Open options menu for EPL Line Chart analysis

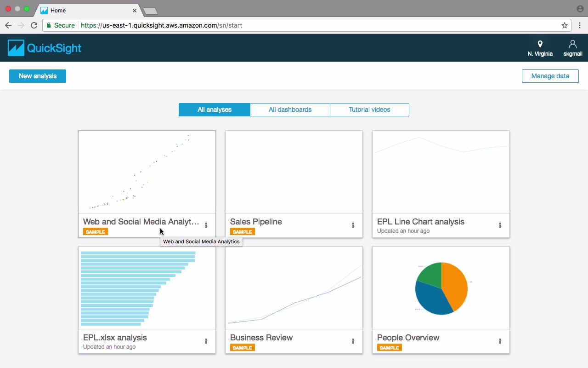(x=500, y=225)
